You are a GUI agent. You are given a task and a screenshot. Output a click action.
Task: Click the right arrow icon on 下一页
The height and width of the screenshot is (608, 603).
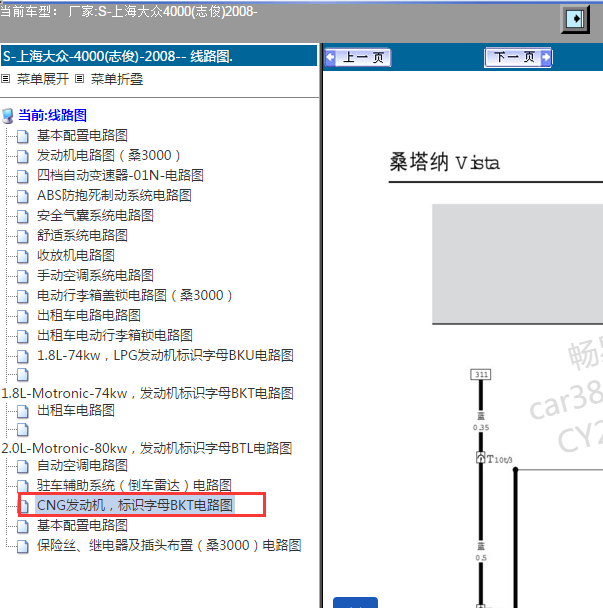click(546, 57)
